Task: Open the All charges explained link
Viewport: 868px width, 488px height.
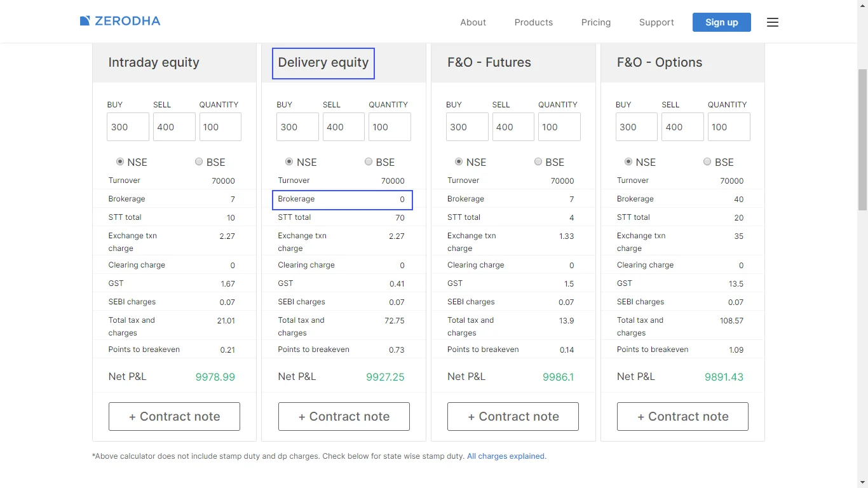Action: tap(506, 456)
